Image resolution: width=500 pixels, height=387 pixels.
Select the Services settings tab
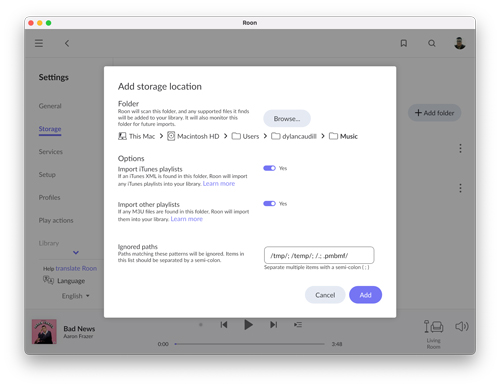tap(51, 152)
